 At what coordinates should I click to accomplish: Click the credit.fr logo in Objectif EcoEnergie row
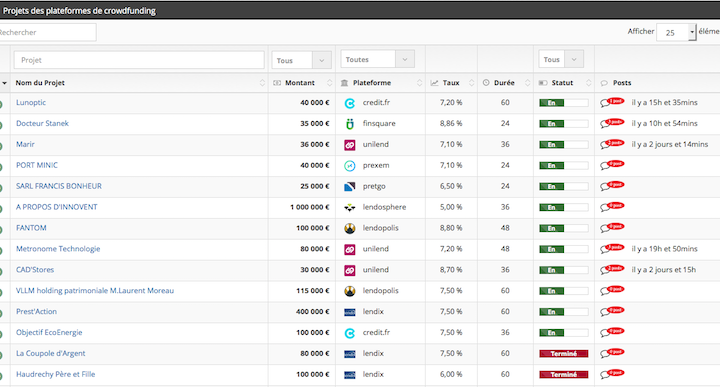pos(349,333)
